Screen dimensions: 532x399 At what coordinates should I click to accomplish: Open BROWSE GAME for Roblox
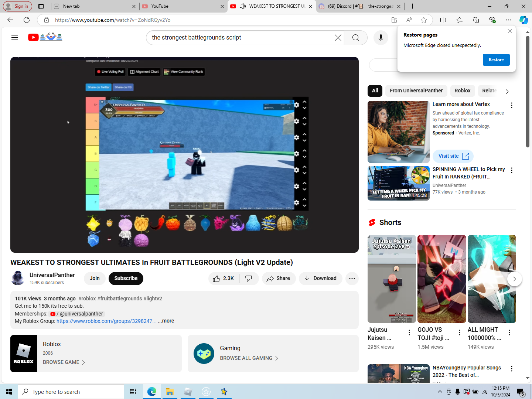[64, 362]
